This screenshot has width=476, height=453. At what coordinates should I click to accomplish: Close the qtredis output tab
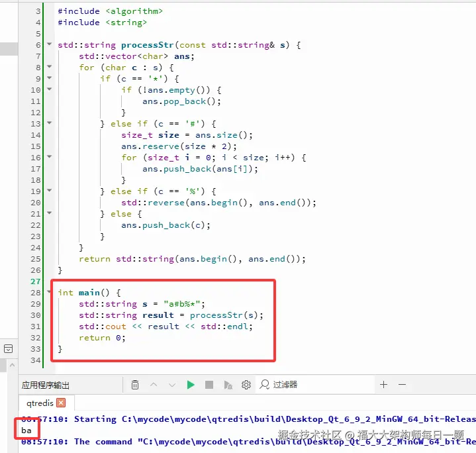click(x=61, y=403)
